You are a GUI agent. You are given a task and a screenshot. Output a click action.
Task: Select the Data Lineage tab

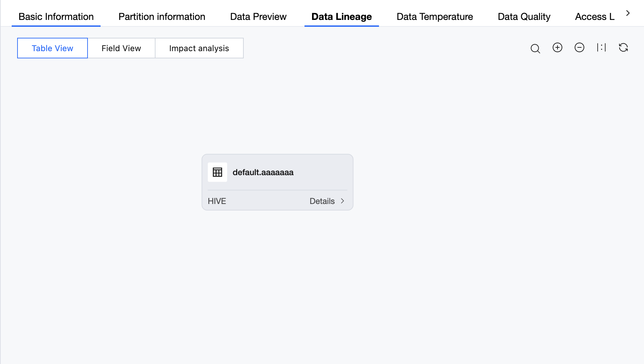click(342, 16)
